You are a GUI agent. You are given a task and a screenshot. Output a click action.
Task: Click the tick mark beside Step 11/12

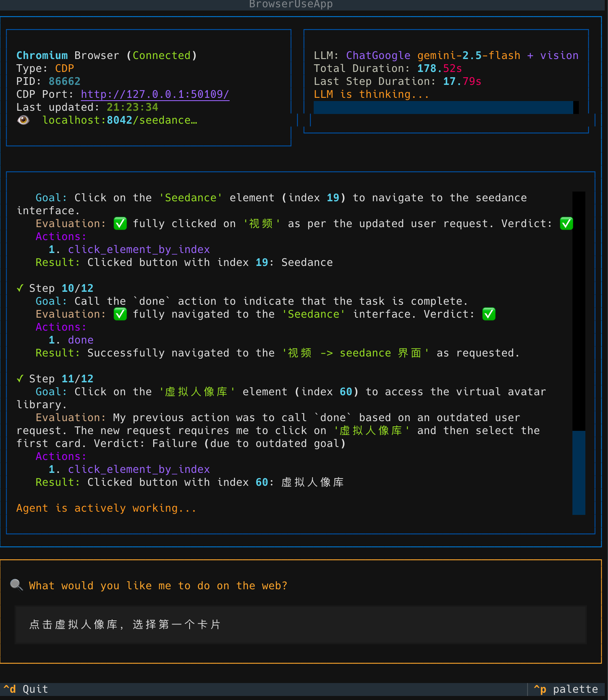20,379
